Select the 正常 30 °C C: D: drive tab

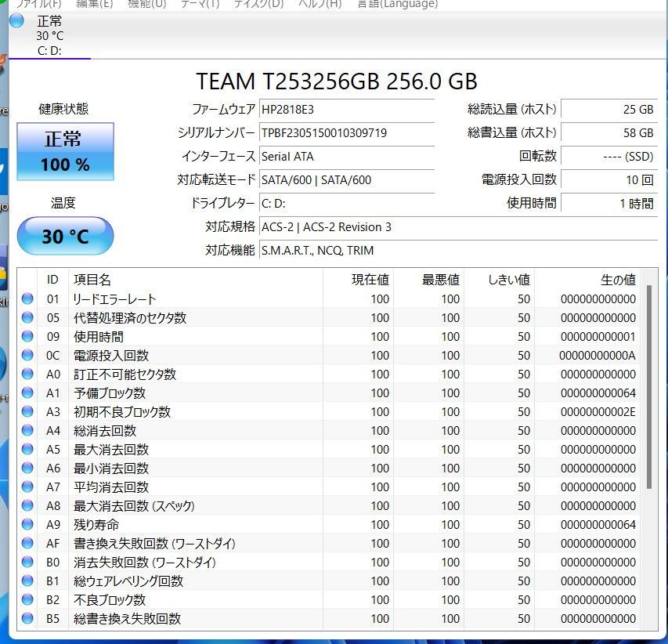coord(49,36)
